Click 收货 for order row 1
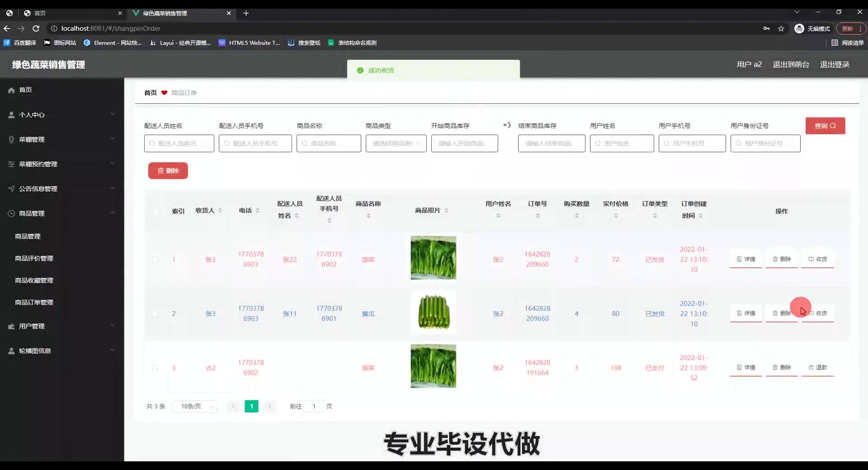Image resolution: width=868 pixels, height=470 pixels. point(818,259)
